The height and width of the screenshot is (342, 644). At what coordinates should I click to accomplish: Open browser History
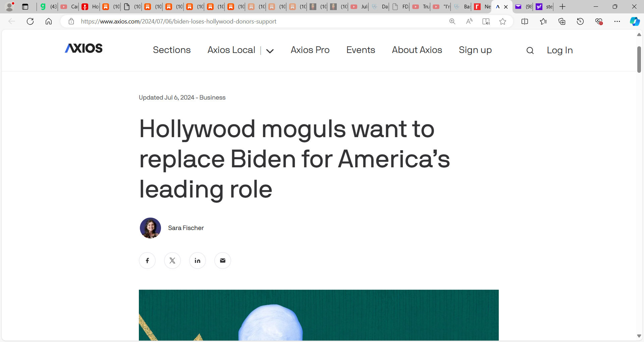[580, 21]
